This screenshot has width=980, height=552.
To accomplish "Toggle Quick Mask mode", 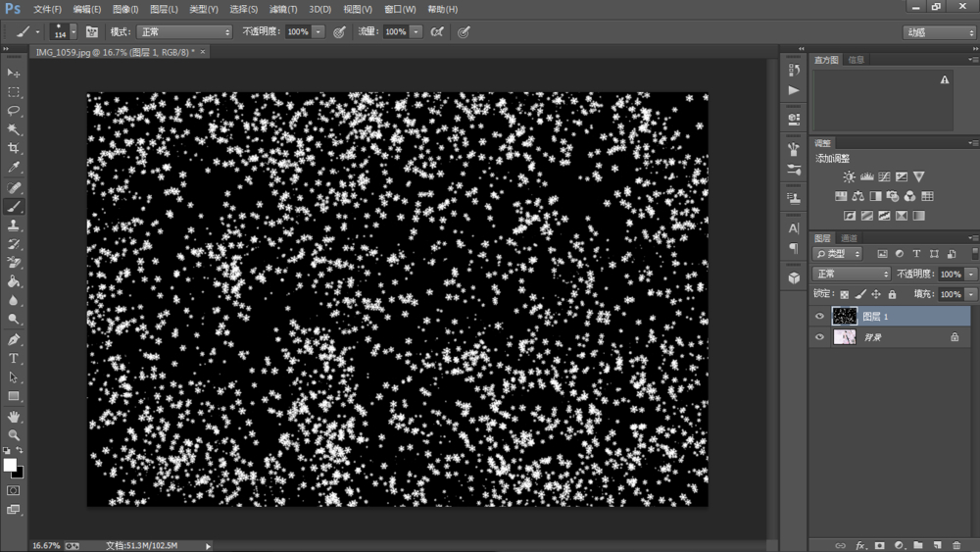I will click(x=13, y=491).
